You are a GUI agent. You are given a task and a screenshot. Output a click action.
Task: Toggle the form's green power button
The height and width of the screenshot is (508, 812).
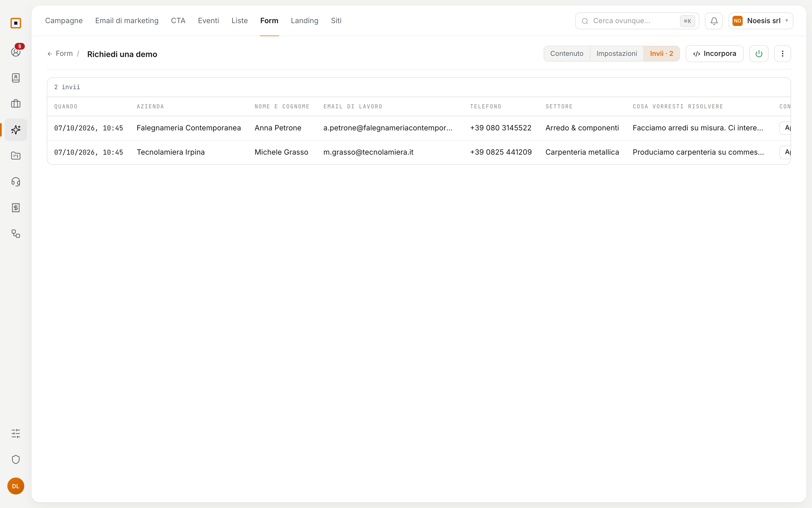point(759,54)
